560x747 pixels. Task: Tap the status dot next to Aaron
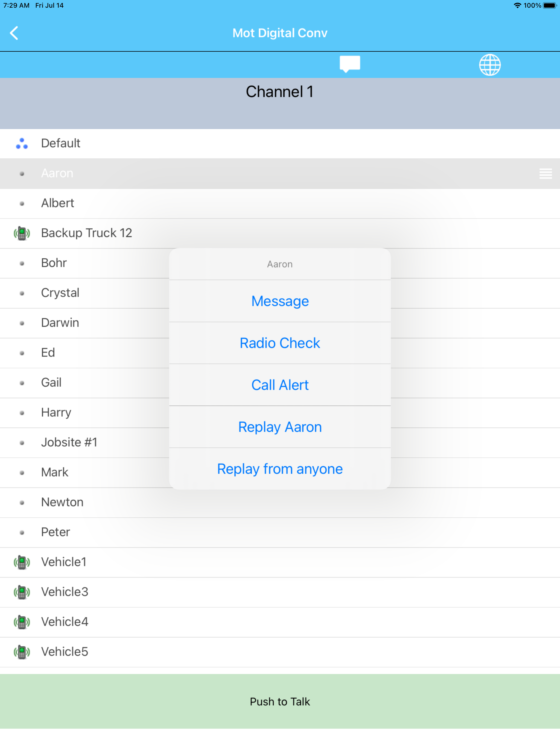(22, 174)
